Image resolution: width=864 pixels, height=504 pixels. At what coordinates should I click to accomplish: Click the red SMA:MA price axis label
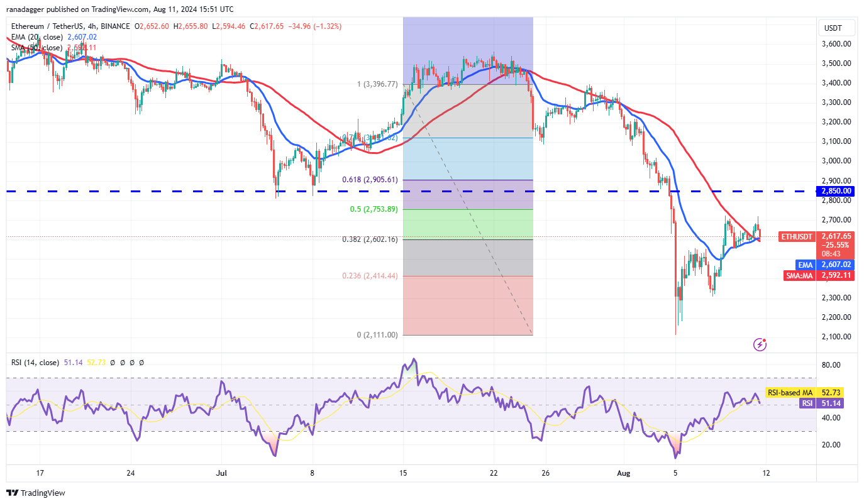(x=799, y=275)
